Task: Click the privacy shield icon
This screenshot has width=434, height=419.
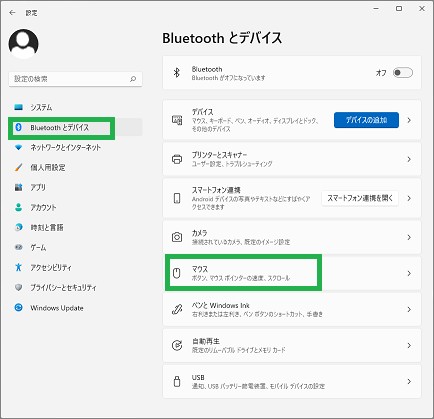Action: tap(19, 287)
